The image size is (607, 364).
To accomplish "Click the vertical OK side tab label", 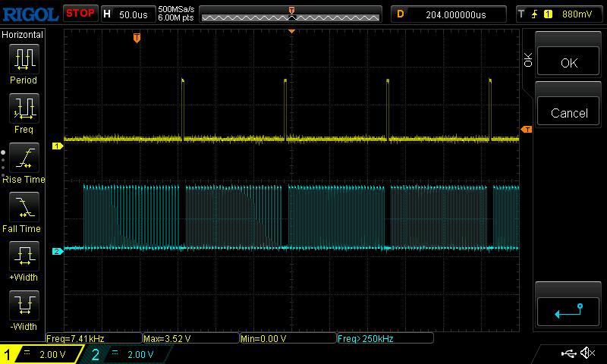I will (527, 60).
